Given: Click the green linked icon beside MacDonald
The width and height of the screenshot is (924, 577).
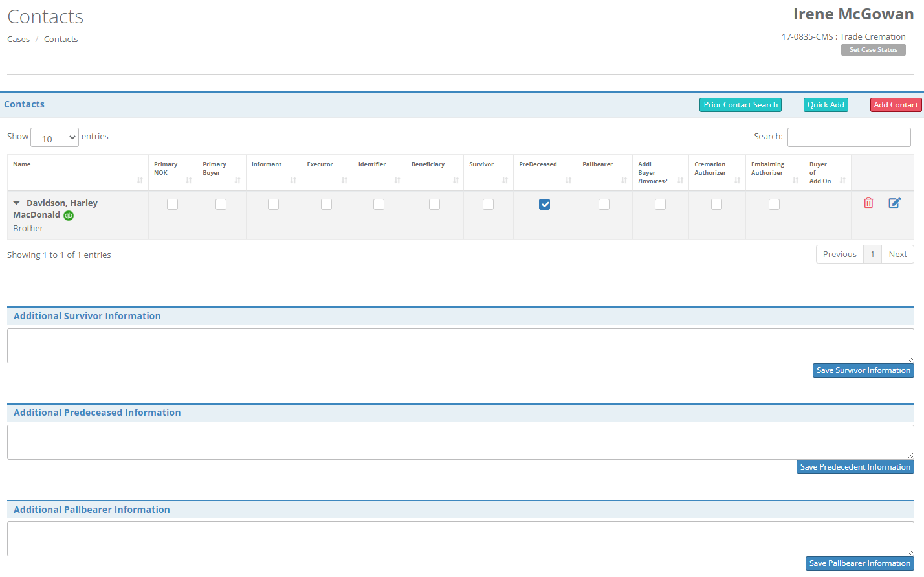Looking at the screenshot, I should 69,216.
